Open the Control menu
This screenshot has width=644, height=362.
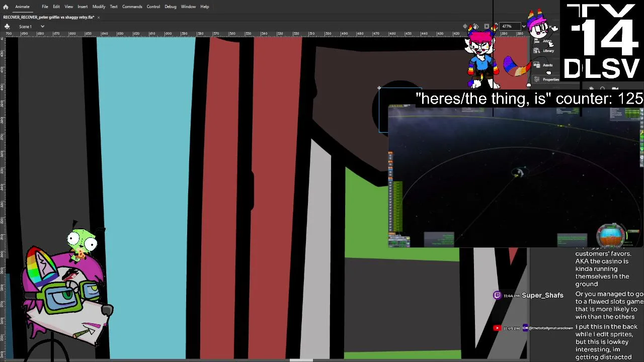153,7
